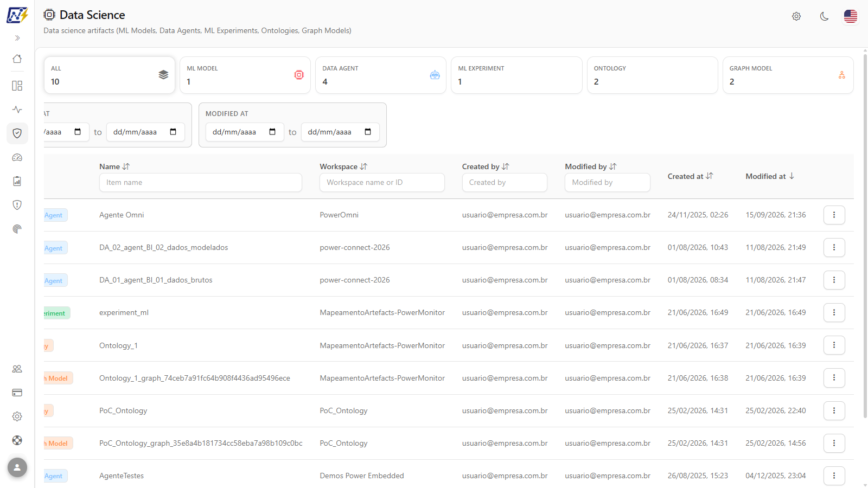Filter by the DATA AGENT card
This screenshot has height=488, width=868.
pyautogui.click(x=381, y=75)
